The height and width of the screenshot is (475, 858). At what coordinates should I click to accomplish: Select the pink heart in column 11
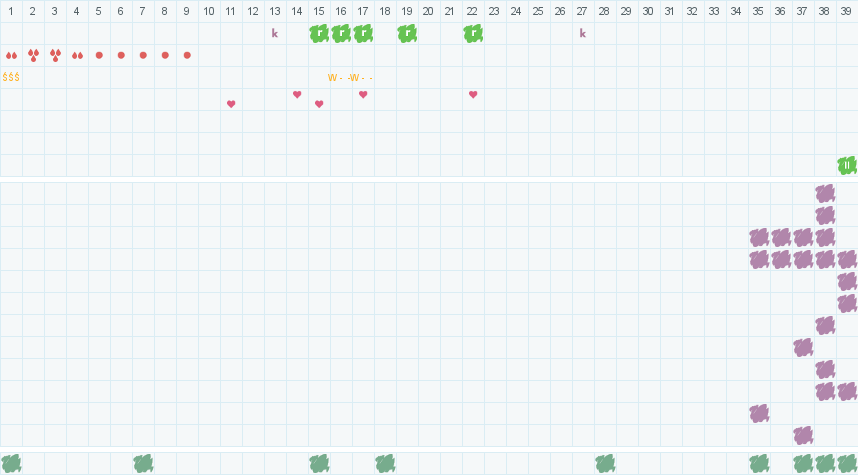pos(231,104)
